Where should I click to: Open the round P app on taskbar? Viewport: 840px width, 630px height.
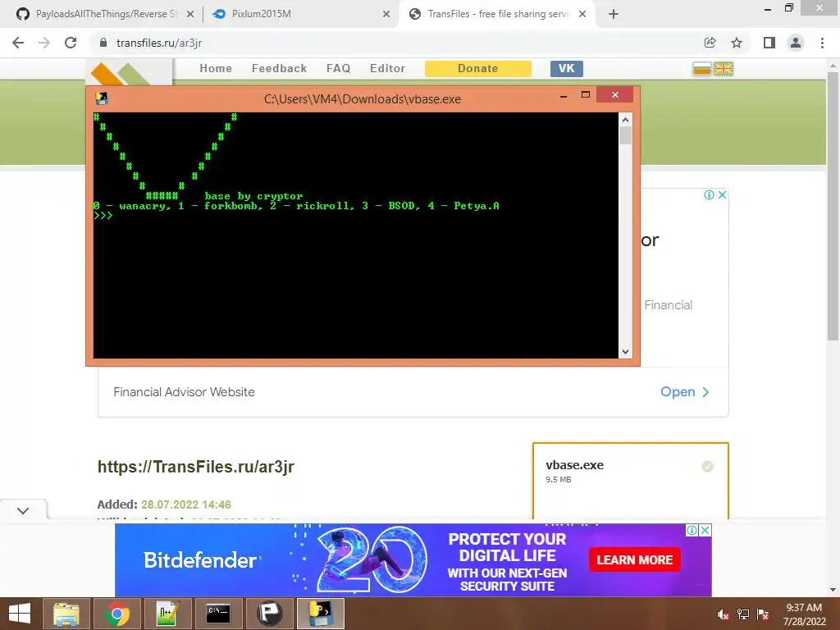(269, 614)
